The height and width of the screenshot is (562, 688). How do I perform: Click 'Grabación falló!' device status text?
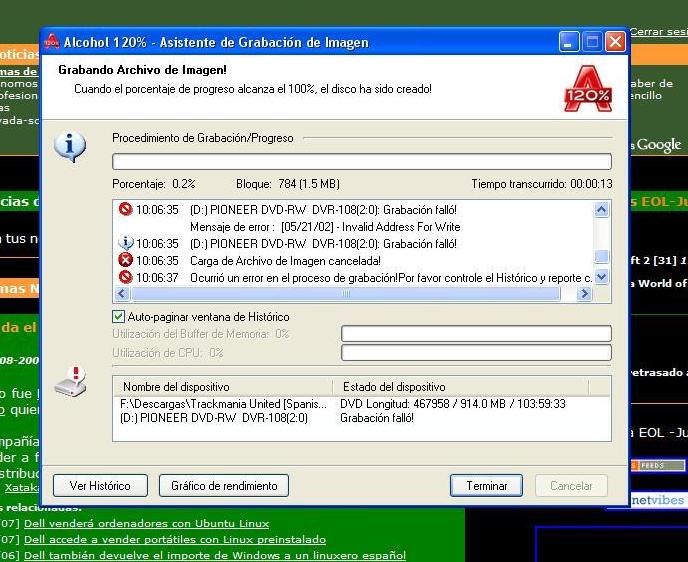point(376,418)
